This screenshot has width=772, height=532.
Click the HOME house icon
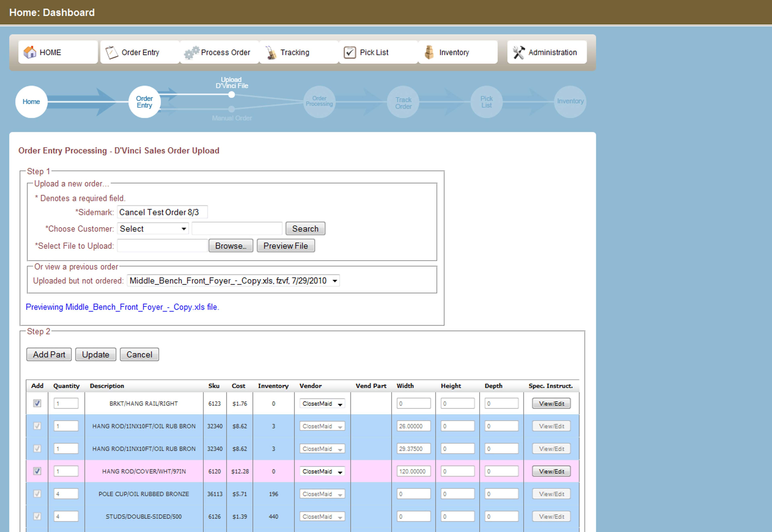30,52
